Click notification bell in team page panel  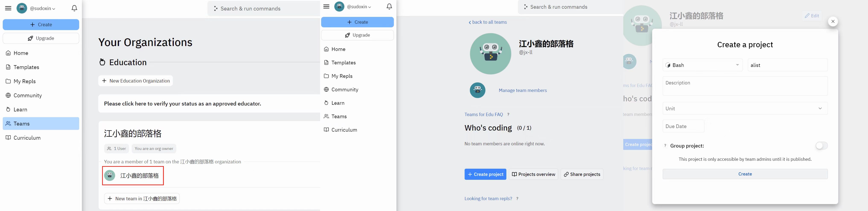point(389,6)
